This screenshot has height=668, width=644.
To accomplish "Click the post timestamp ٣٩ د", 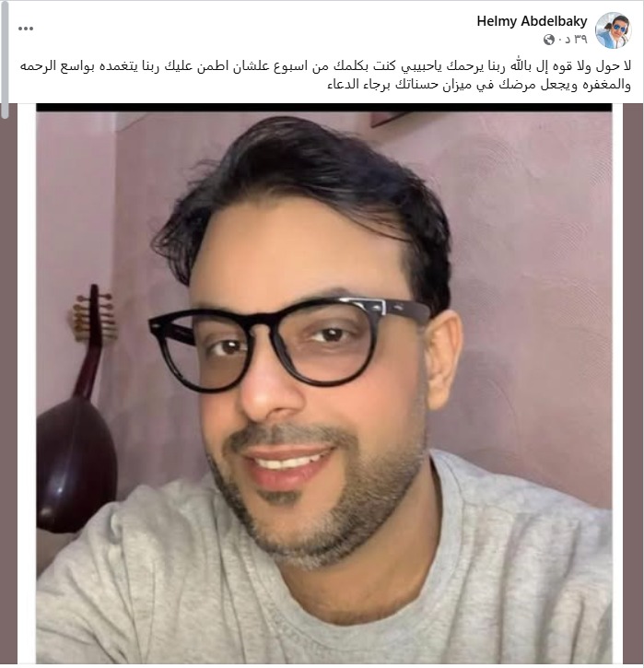I will (x=573, y=40).
